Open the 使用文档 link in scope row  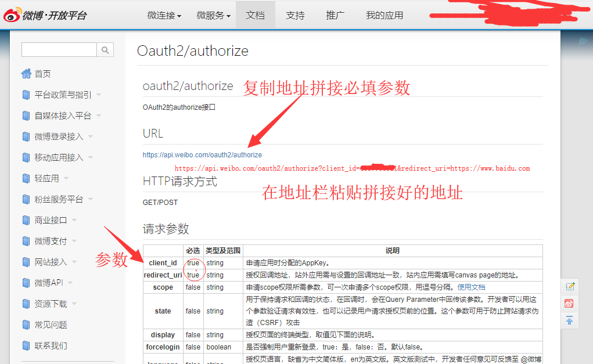coord(471,287)
